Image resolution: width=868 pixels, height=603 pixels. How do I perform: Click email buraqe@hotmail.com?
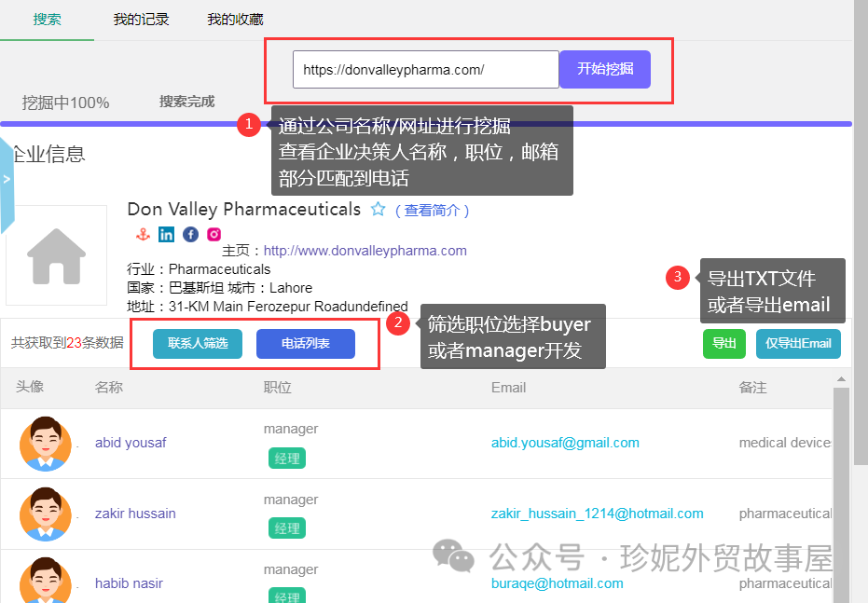coord(557,583)
